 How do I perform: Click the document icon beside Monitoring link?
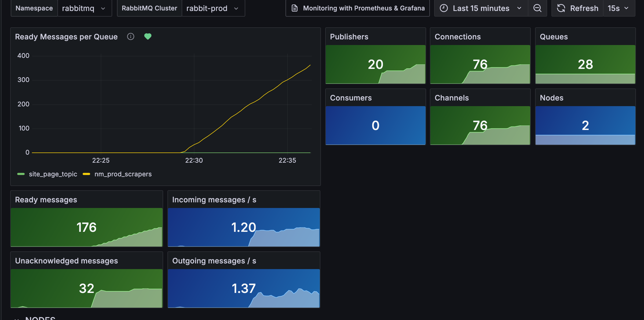[295, 8]
